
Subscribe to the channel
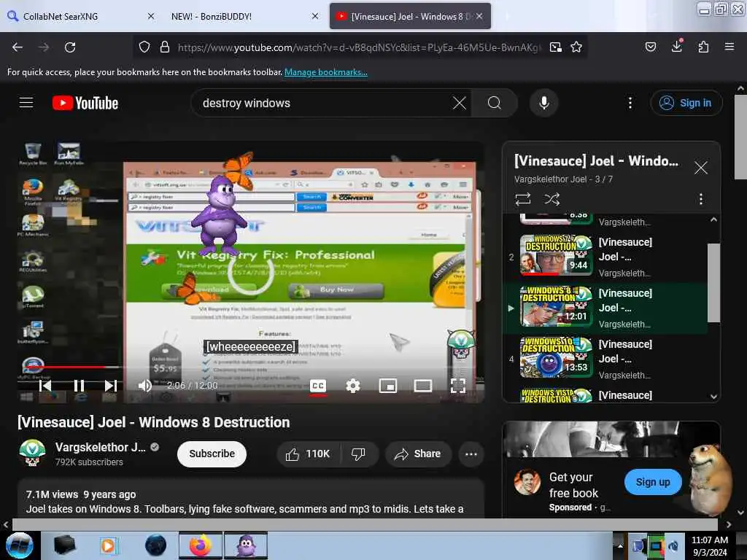click(212, 454)
